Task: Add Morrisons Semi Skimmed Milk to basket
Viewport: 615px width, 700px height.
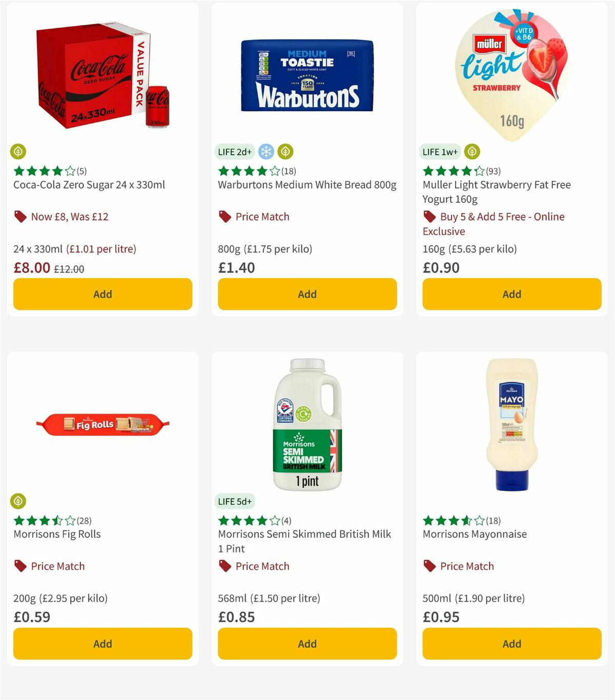Action: click(306, 644)
